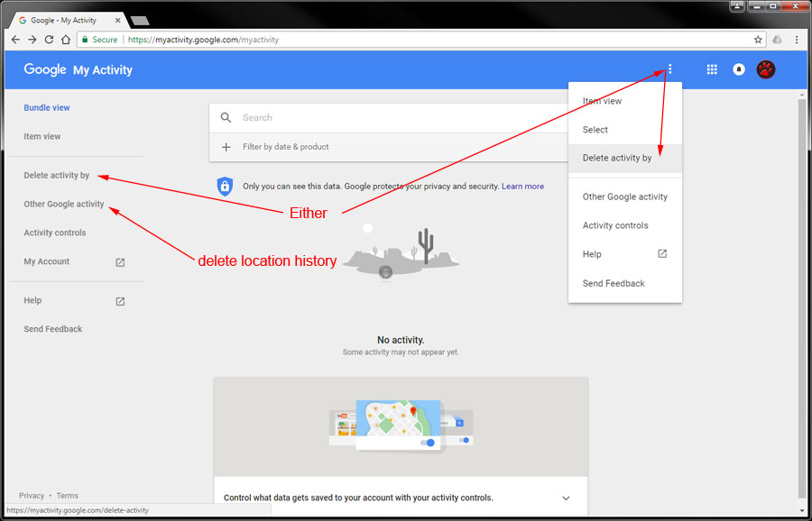Close the Google - My Activity tab

(x=117, y=20)
